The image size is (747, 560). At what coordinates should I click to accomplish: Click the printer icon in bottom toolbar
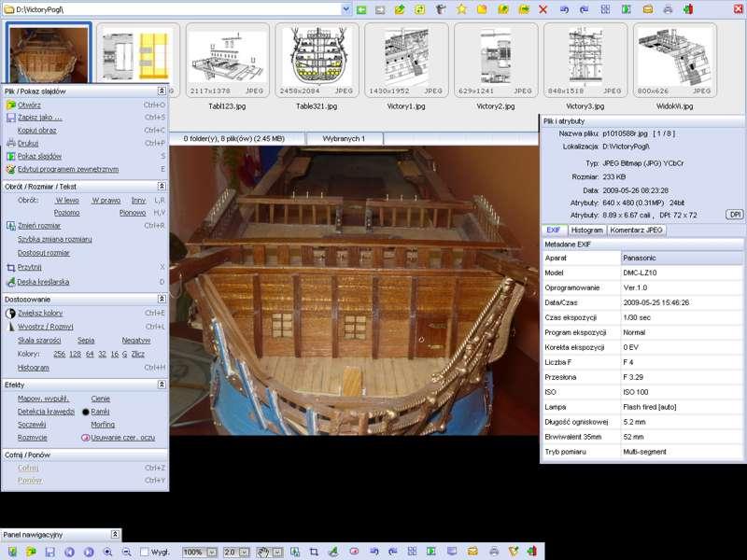point(493,553)
